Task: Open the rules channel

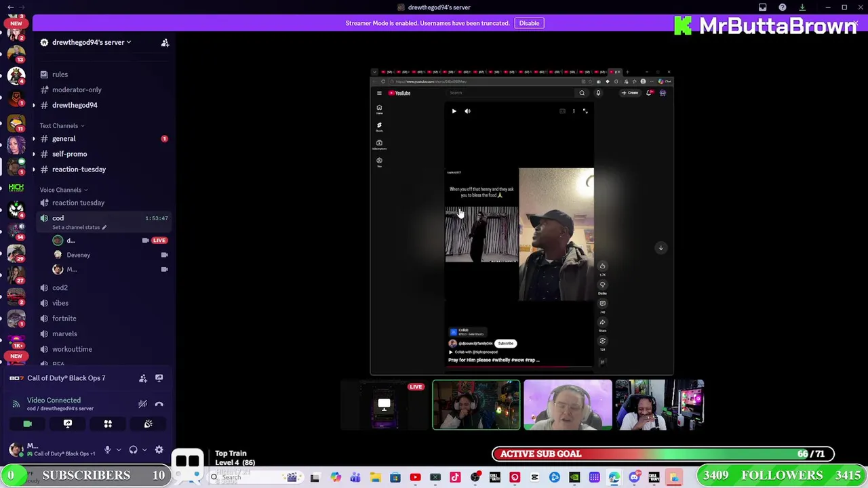Action: point(60,75)
